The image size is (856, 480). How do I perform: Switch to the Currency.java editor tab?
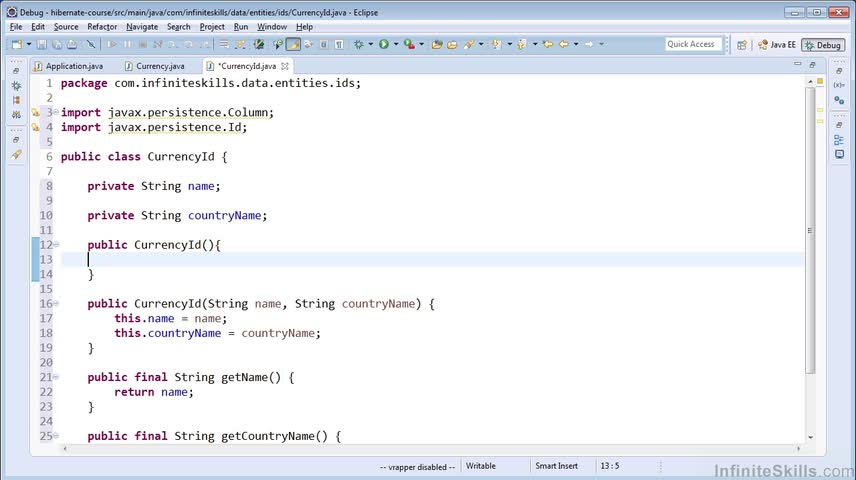tap(154, 66)
